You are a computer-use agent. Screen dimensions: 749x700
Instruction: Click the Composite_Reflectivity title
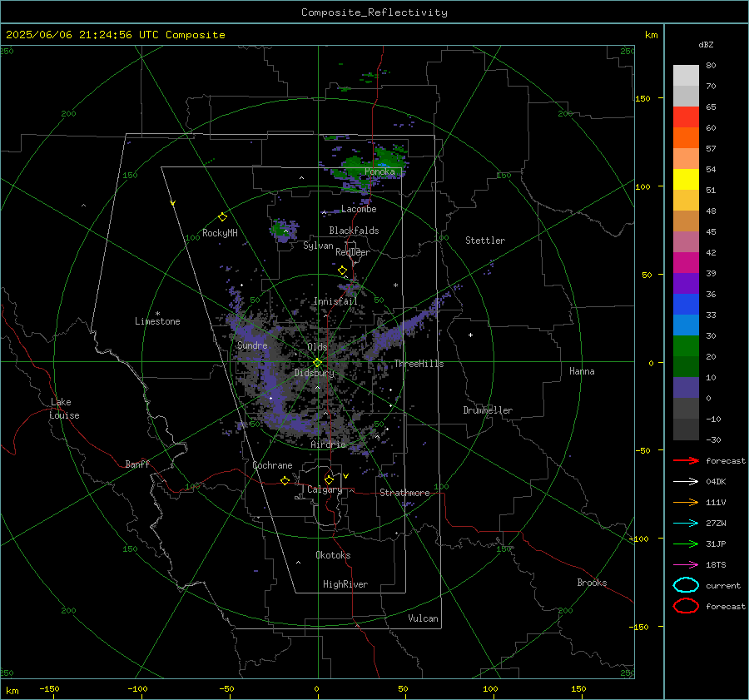pos(374,12)
